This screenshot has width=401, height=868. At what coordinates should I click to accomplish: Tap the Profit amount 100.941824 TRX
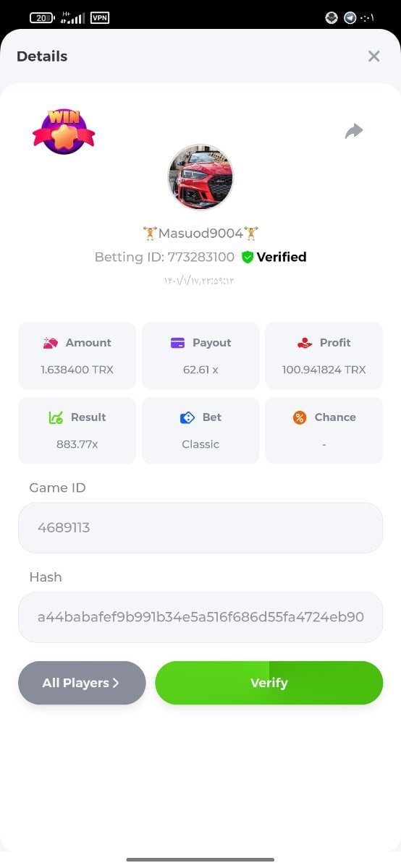coord(324,370)
